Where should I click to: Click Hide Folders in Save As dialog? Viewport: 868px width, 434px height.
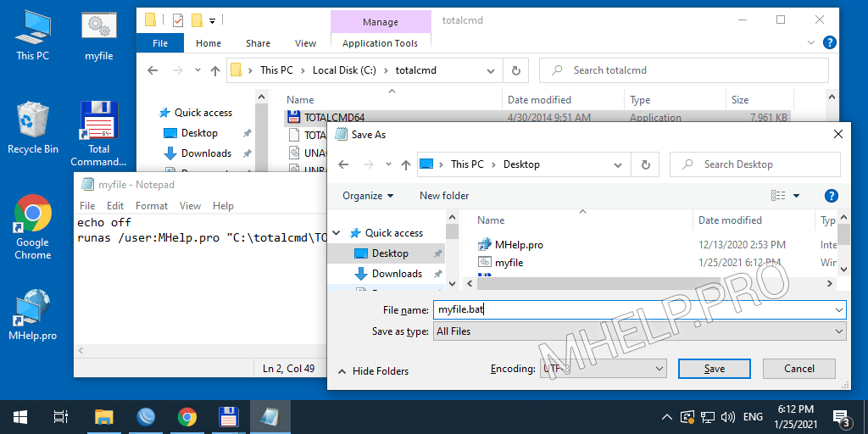[x=374, y=371]
